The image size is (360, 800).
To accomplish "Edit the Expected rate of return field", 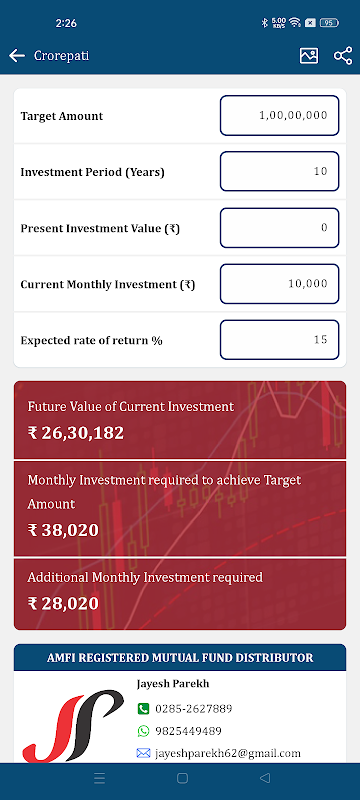I will pyautogui.click(x=279, y=340).
